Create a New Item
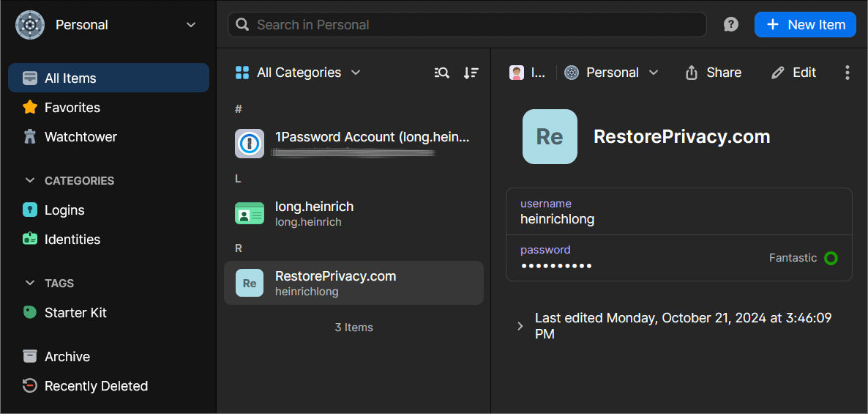The width and height of the screenshot is (868, 414). pos(805,25)
